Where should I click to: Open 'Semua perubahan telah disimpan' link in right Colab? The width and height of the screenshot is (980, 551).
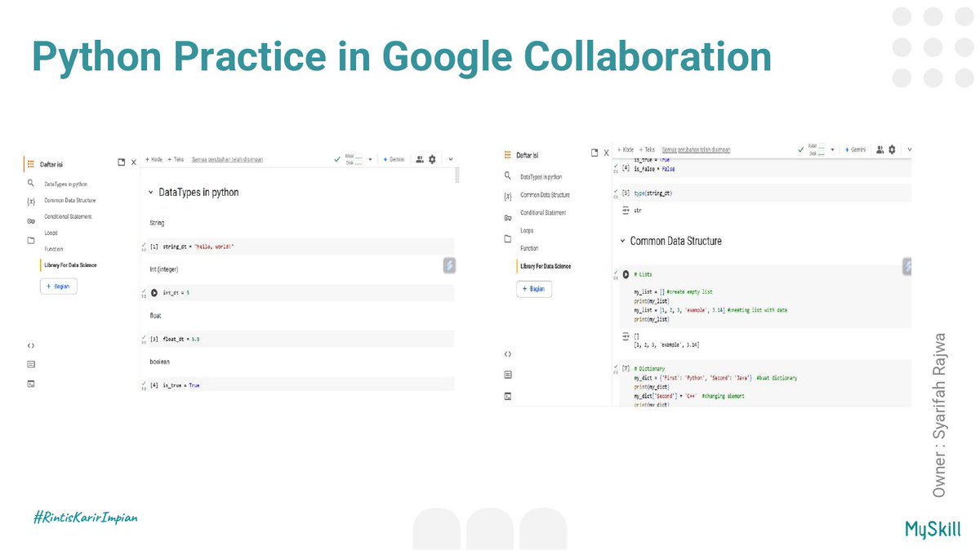[x=696, y=150]
